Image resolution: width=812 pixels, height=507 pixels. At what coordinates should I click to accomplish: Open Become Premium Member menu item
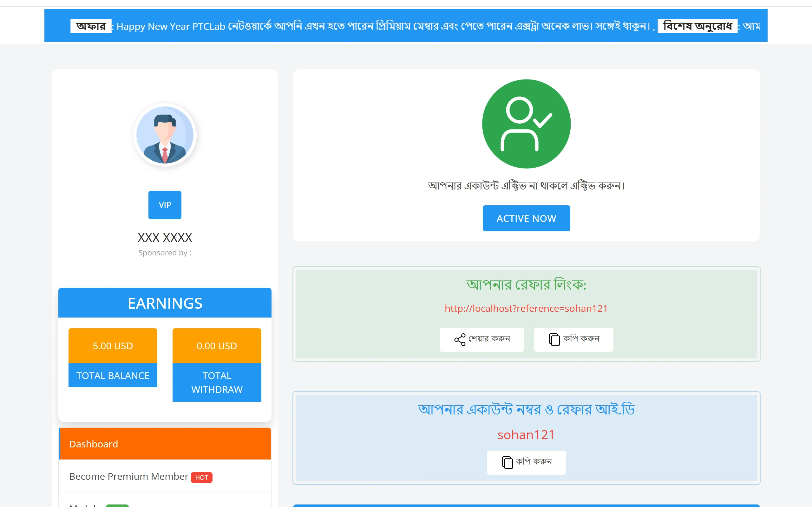click(128, 477)
